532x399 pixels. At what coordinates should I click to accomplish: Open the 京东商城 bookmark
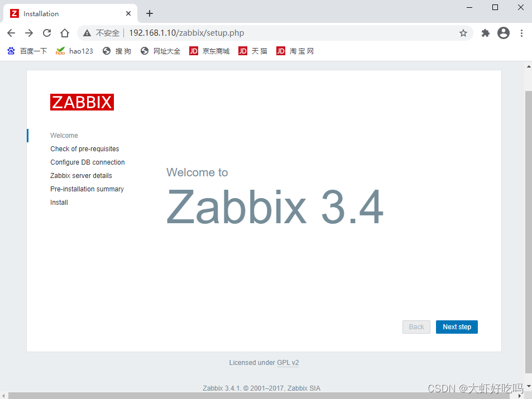209,51
